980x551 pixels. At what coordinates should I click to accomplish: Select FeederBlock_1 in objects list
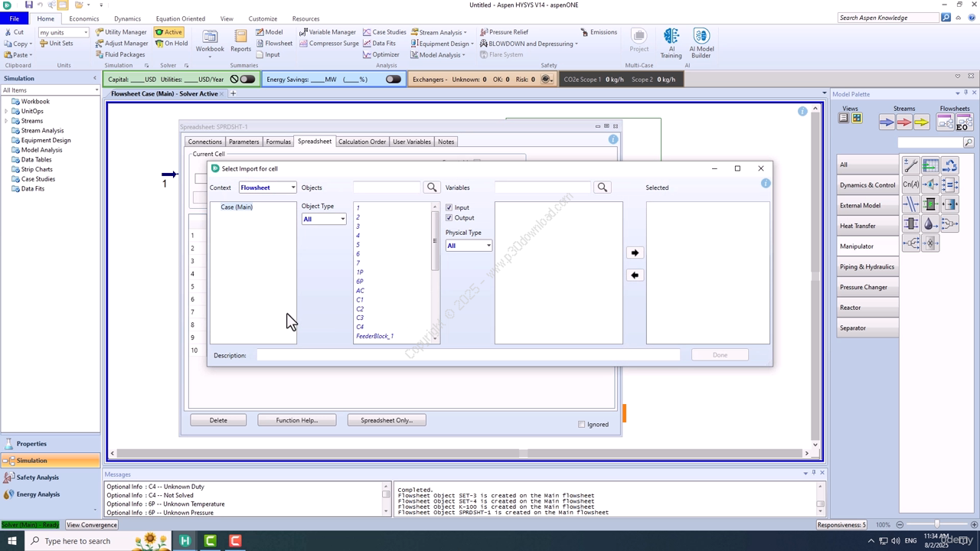tap(374, 336)
